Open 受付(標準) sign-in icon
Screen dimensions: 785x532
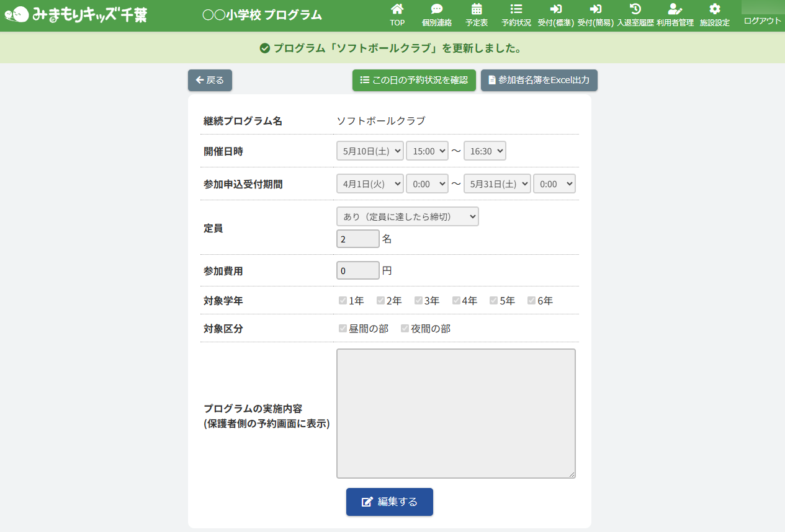coord(555,9)
